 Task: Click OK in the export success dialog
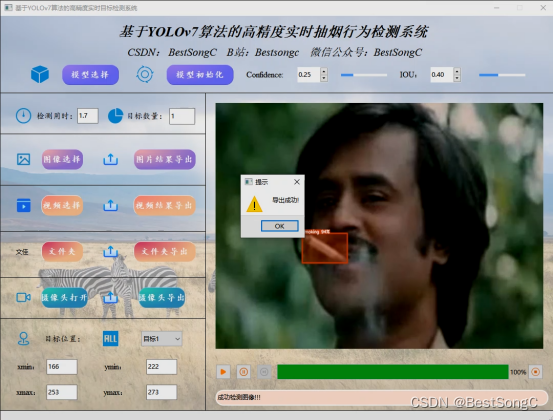[x=279, y=226]
